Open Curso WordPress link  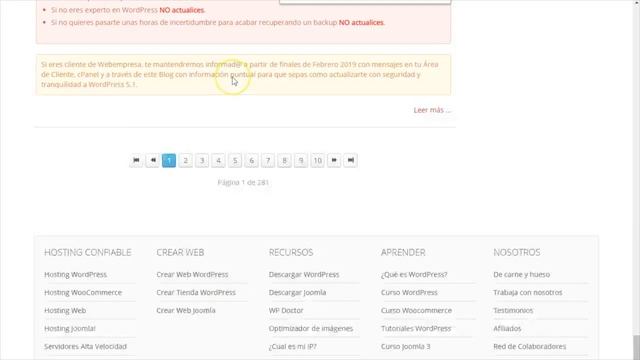(409, 292)
